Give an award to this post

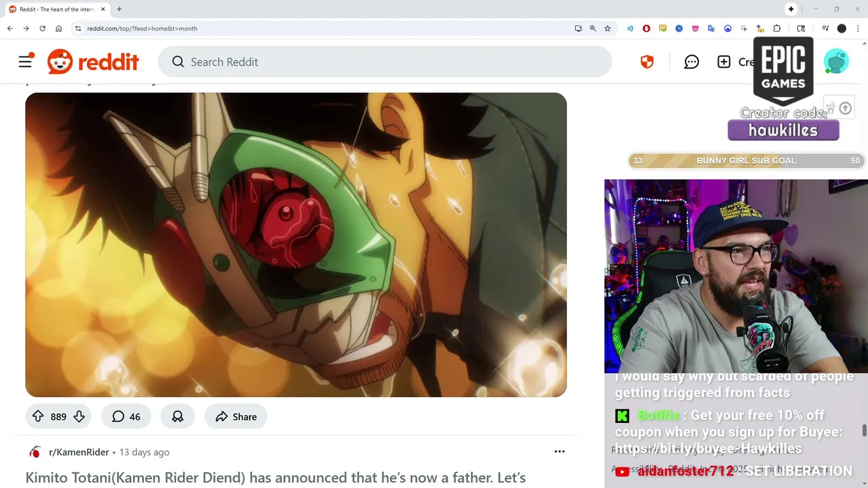tap(178, 417)
